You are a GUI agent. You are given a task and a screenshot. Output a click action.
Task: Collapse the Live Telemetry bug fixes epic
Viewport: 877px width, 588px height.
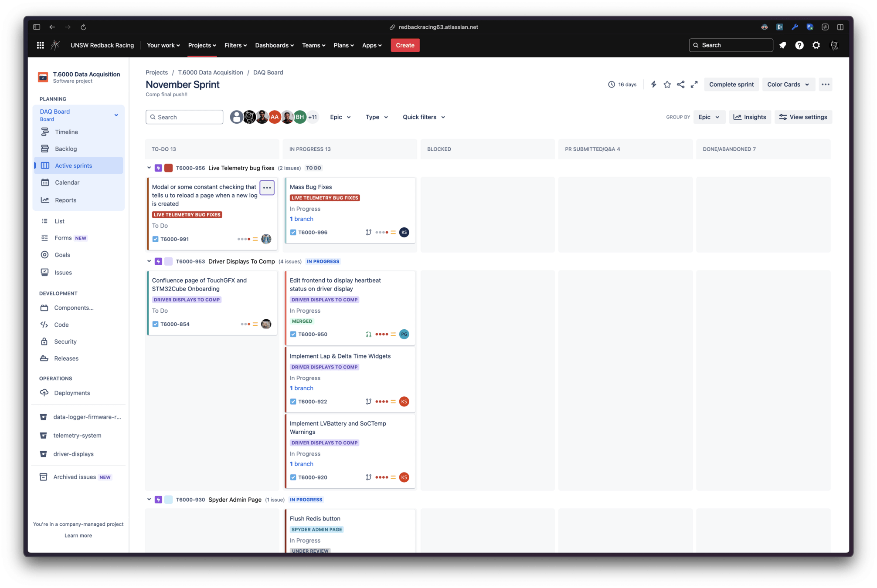[x=149, y=168]
